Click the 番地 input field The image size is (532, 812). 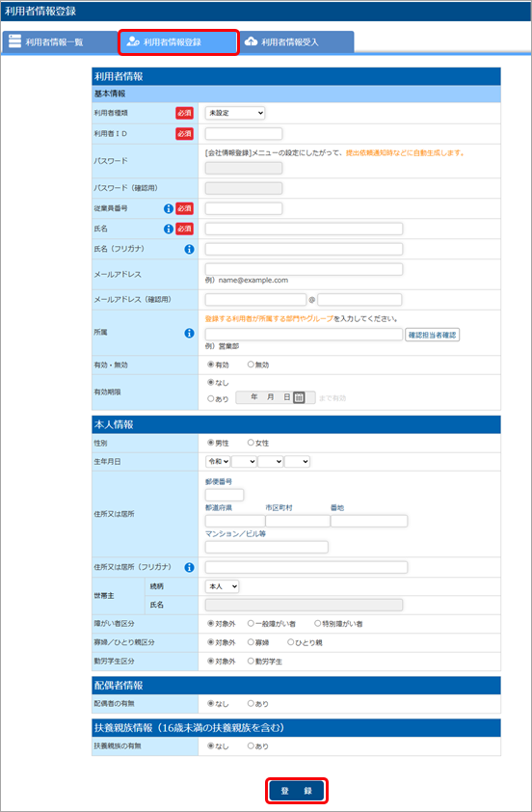point(369,521)
